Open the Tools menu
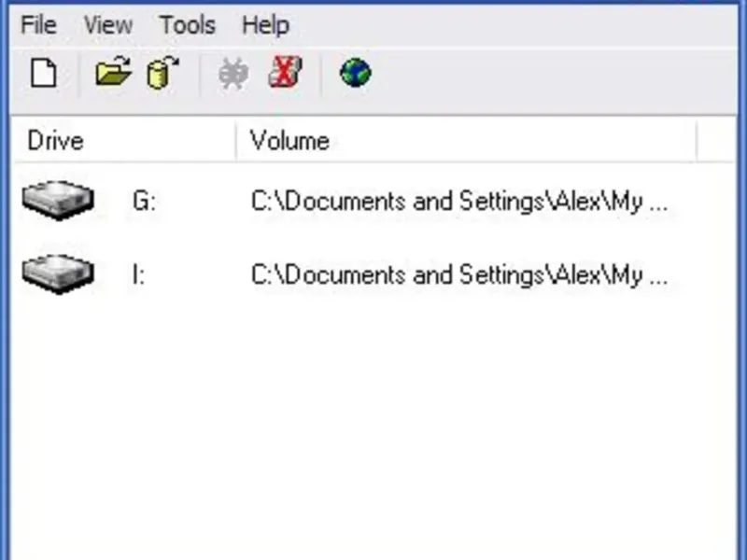Viewport: 747px width, 560px height. 187,25
